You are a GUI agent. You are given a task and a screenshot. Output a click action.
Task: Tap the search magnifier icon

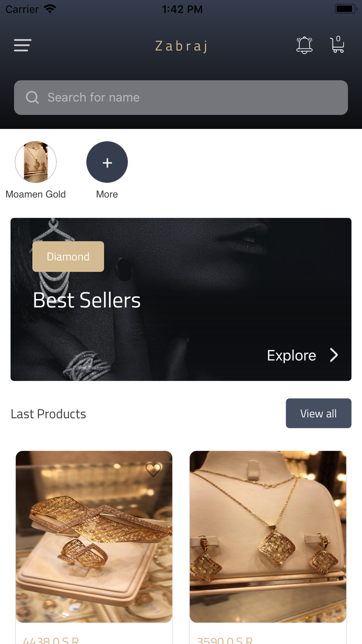pos(32,97)
